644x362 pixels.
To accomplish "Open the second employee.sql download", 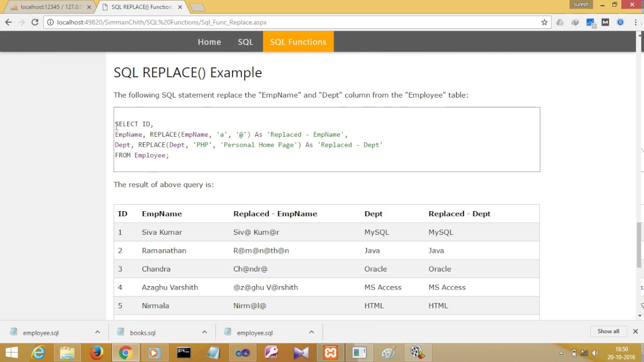I will (x=255, y=333).
